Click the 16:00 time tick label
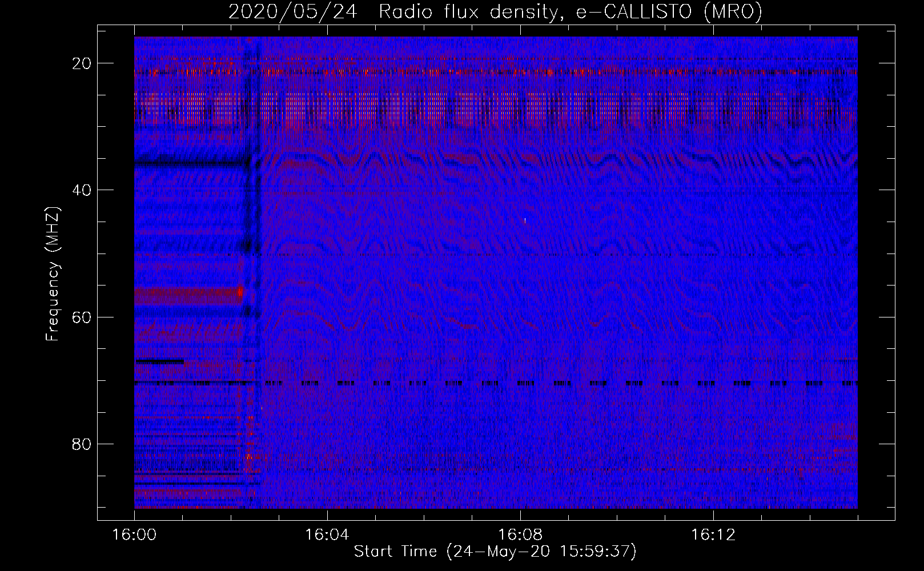 click(134, 535)
